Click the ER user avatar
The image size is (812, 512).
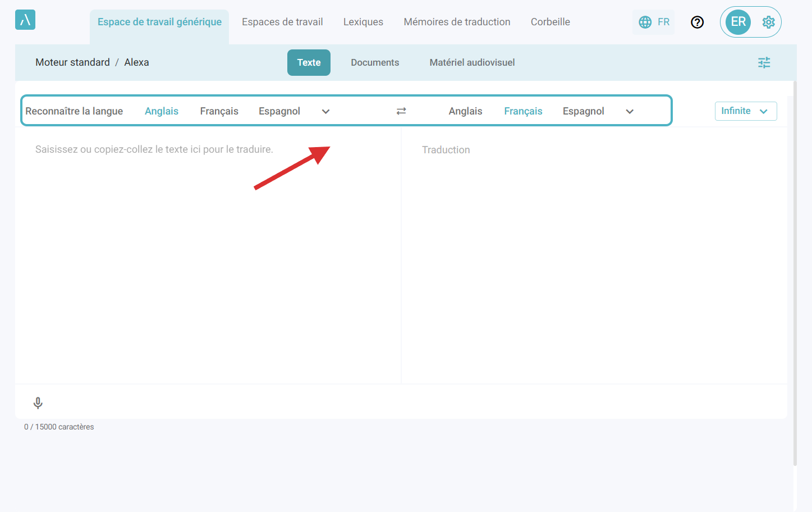pyautogui.click(x=738, y=22)
